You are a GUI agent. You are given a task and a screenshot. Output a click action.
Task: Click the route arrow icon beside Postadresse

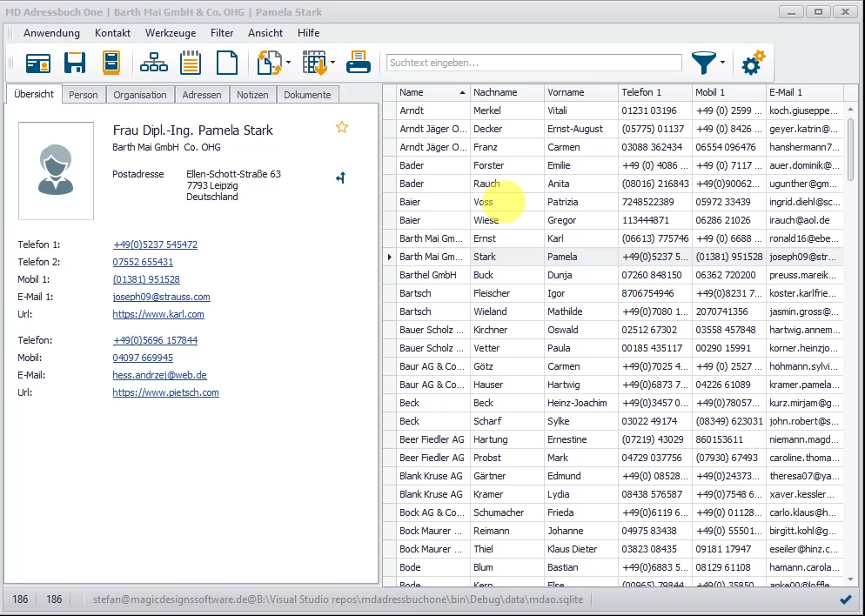pyautogui.click(x=341, y=177)
